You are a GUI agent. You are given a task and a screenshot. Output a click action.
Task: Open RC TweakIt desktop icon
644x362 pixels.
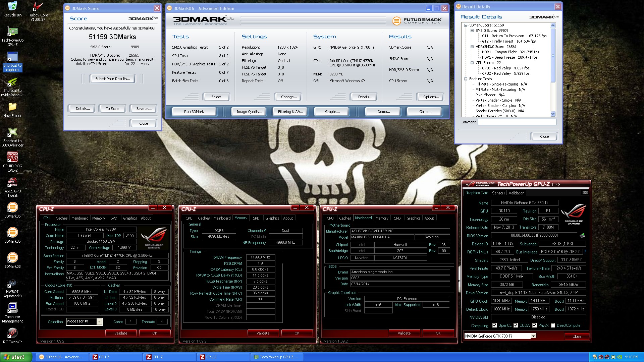click(x=12, y=336)
